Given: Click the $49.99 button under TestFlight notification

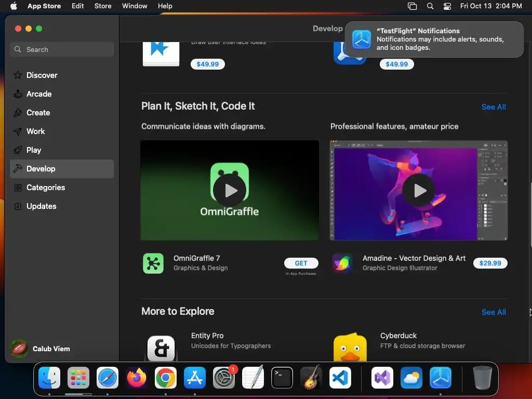Looking at the screenshot, I should 396,64.
